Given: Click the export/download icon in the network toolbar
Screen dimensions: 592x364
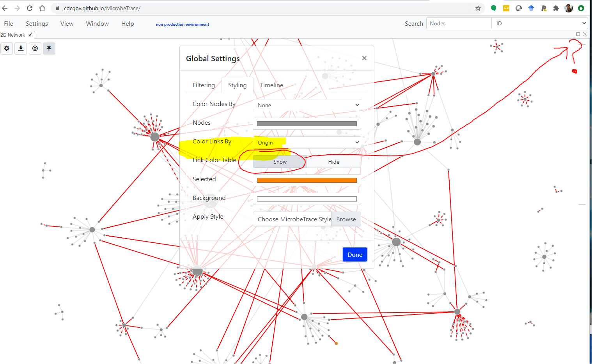Looking at the screenshot, I should 21,48.
